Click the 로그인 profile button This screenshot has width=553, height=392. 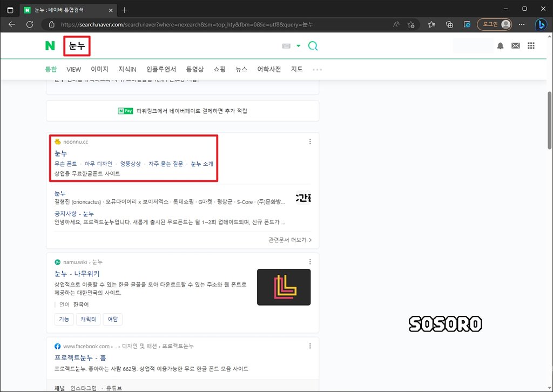pos(495,24)
